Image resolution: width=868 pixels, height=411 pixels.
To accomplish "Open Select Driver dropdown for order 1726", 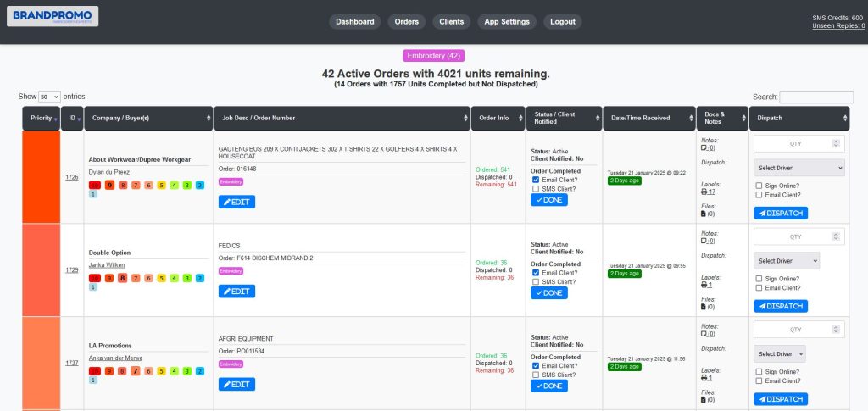I will (x=798, y=168).
